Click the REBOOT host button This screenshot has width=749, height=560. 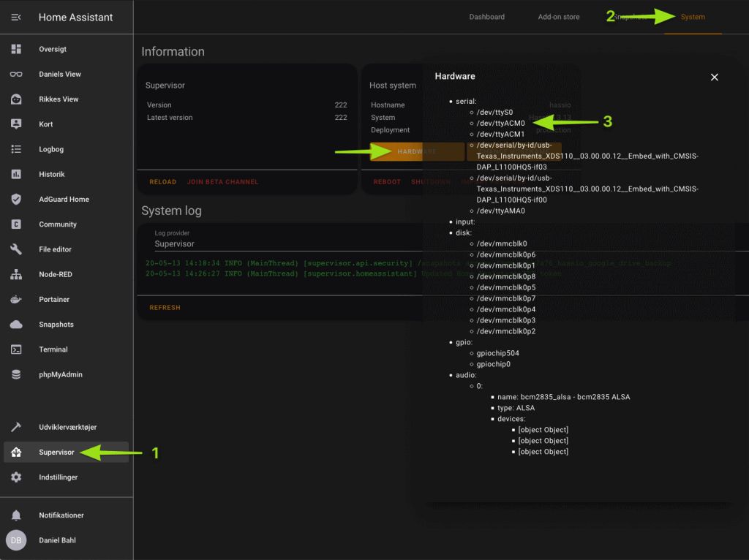tap(387, 182)
